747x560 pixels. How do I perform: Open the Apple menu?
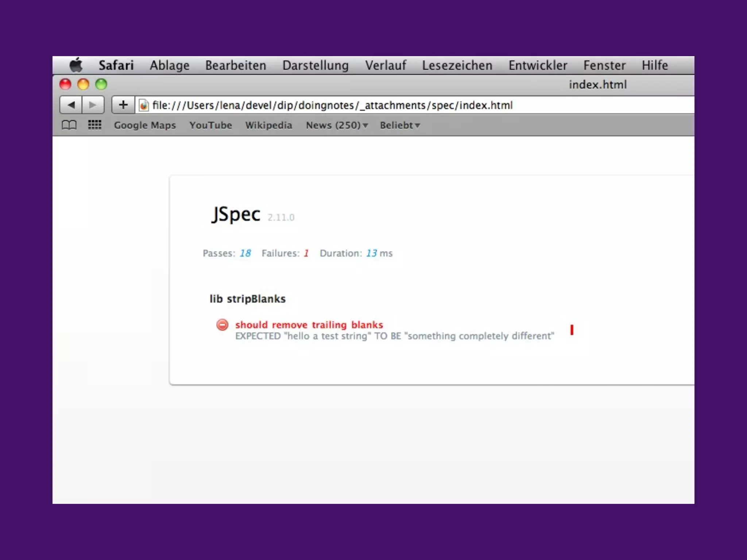[76, 65]
